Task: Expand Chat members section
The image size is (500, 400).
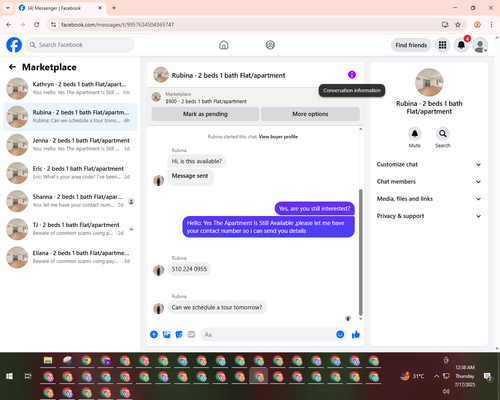Action: 429,182
